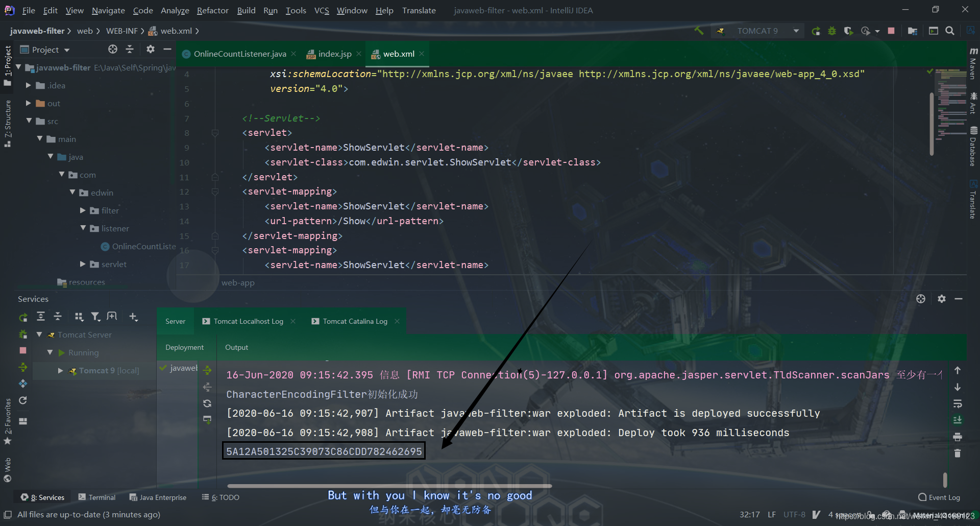Open the Navigate menu
This screenshot has height=526, width=980.
click(x=108, y=10)
